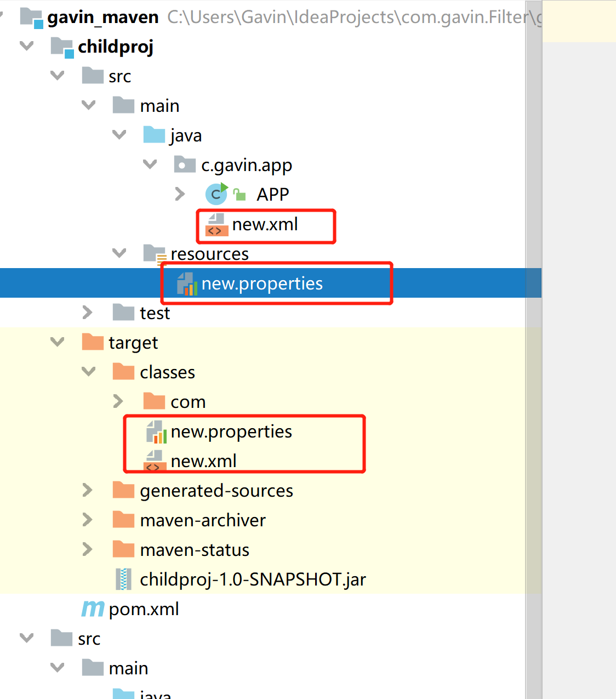Select the pom.xml file label
Screen dimensions: 616x699
(144, 609)
